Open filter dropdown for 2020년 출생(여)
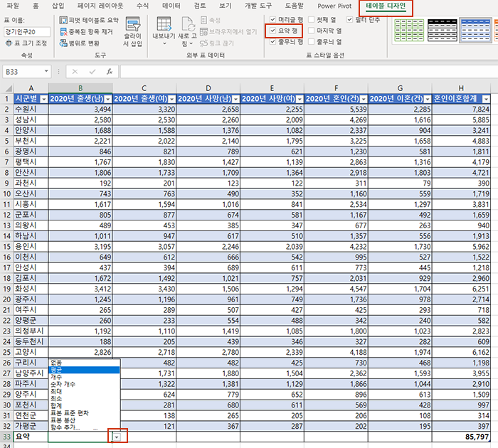Viewport: 498px width, 448px height. tap(172, 99)
